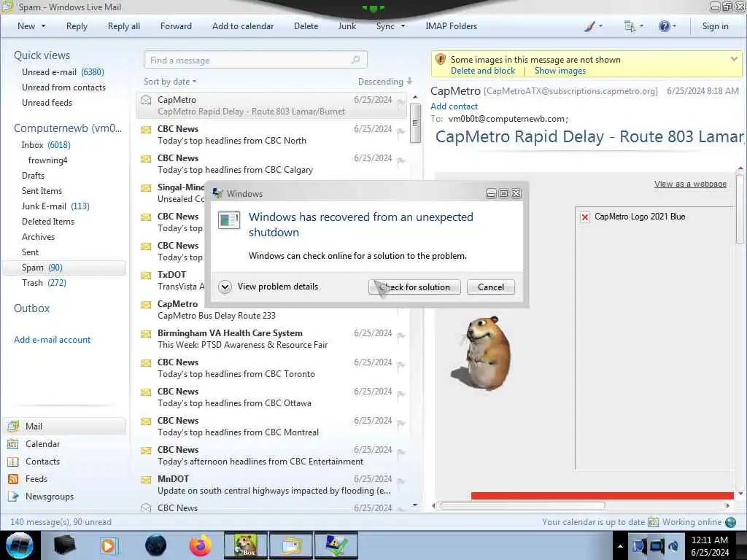
Task: Open the blue Help question-mark icon
Action: point(664,26)
